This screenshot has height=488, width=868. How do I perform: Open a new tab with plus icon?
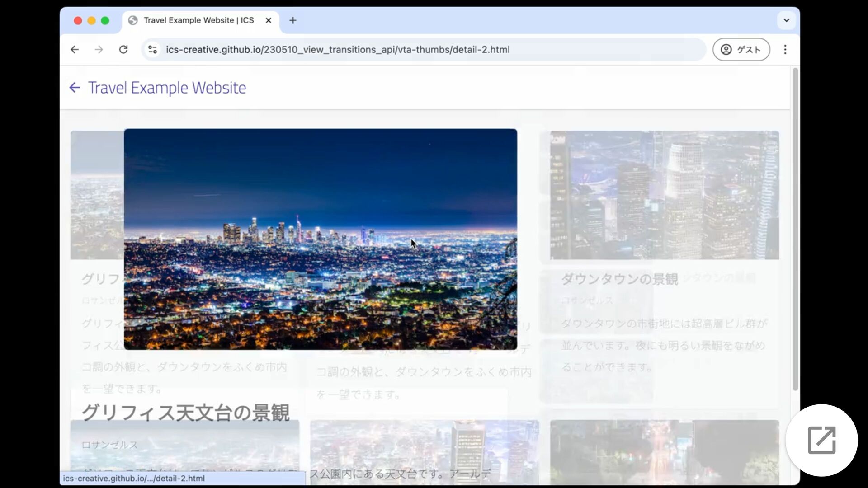pos(292,20)
